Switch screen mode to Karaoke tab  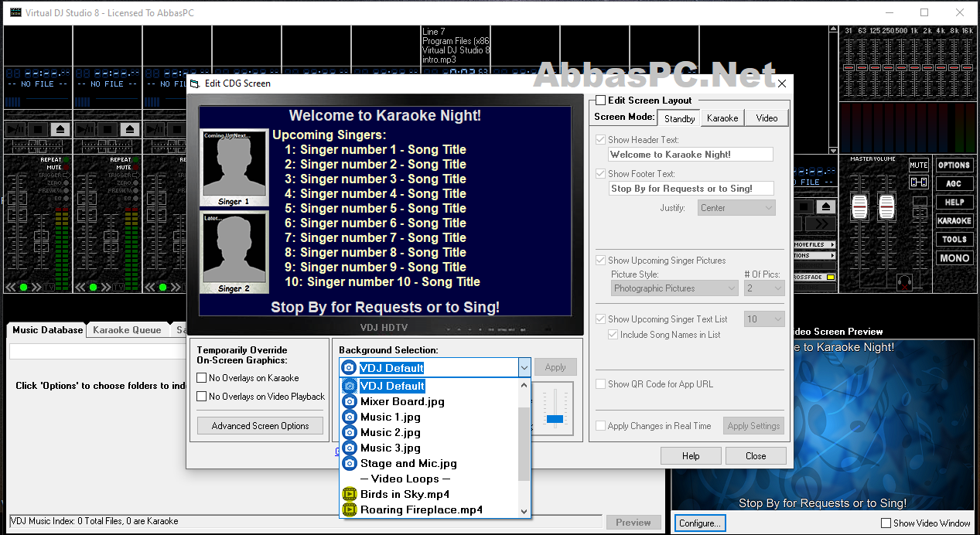tap(722, 118)
